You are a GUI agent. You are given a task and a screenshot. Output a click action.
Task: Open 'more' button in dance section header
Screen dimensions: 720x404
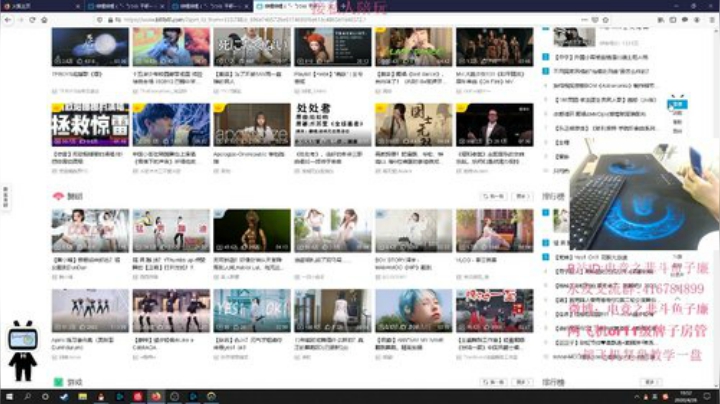pos(522,196)
